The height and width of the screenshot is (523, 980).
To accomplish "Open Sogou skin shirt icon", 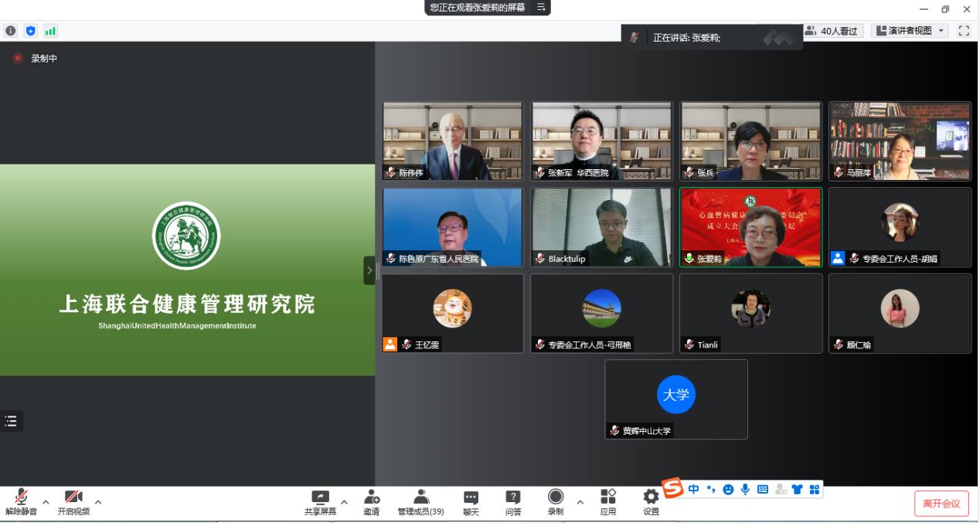I will [797, 489].
